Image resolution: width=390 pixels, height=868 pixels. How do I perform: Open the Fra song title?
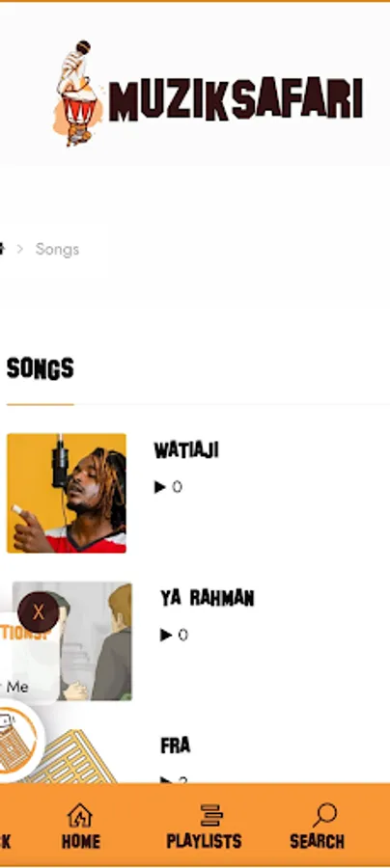175,746
